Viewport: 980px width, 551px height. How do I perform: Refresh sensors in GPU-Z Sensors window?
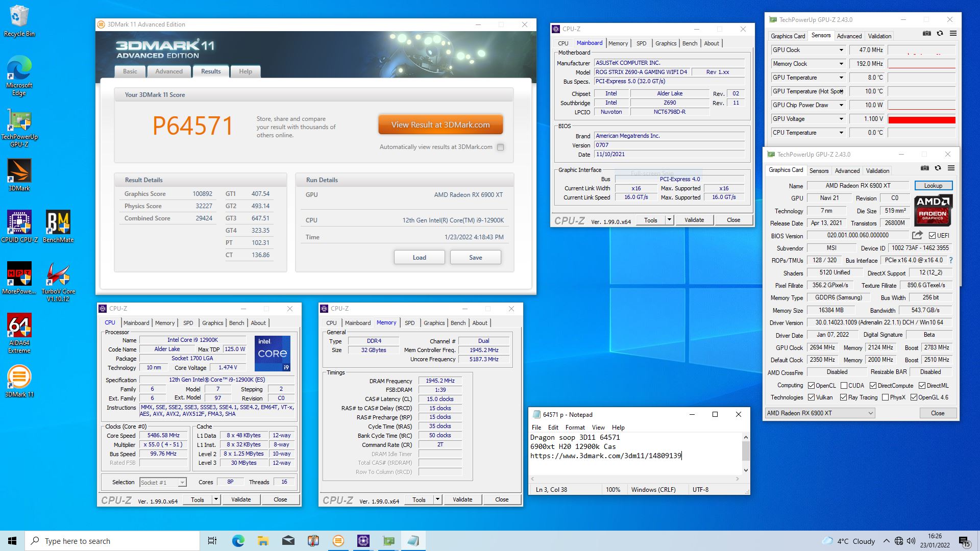point(940,33)
